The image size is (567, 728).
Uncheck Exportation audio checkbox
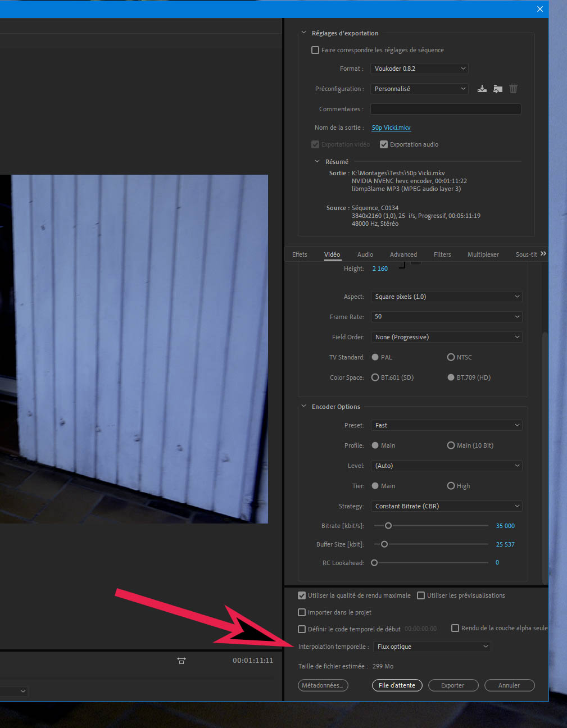coord(384,144)
